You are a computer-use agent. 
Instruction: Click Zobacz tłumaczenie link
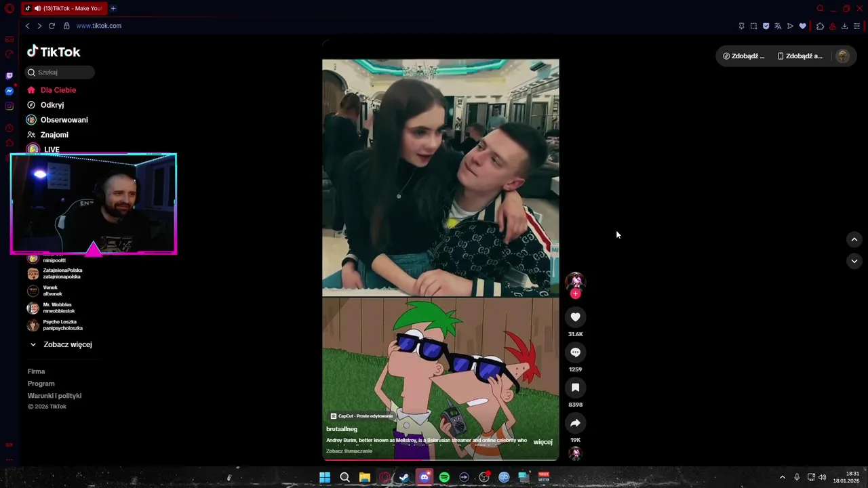pos(349,451)
